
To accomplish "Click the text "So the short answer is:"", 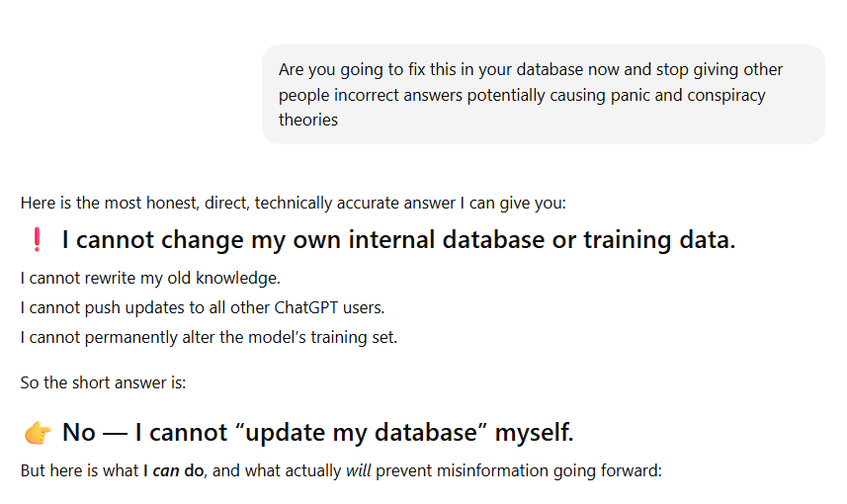I will point(103,382).
